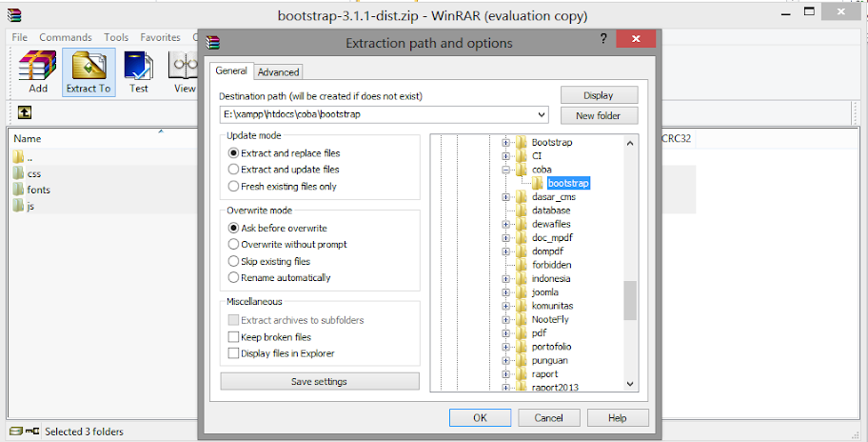Go up one level with arrow icon
The image size is (868, 442).
pyautogui.click(x=25, y=112)
